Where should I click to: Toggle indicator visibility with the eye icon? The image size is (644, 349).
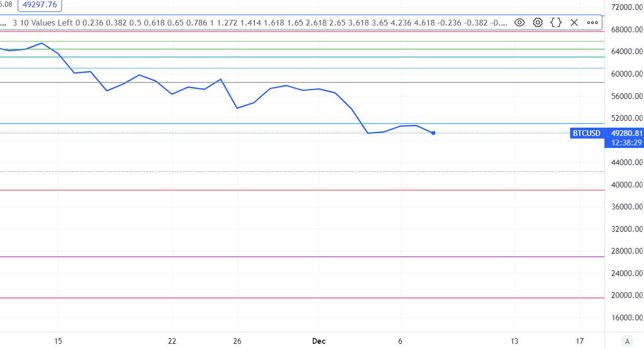[519, 22]
